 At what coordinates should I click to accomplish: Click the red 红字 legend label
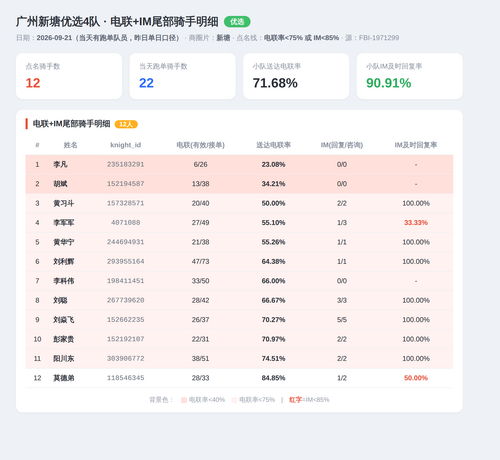point(295,400)
